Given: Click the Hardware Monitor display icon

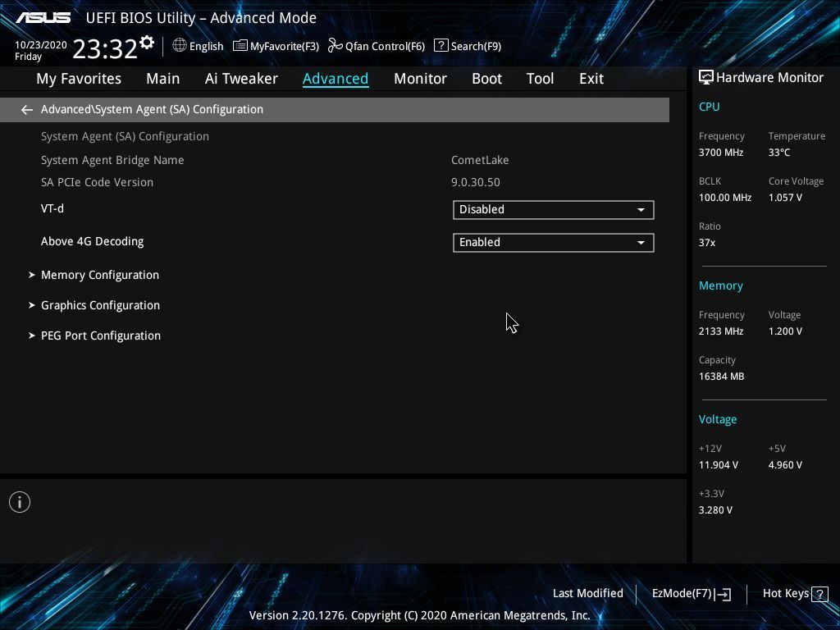Looking at the screenshot, I should pos(706,78).
